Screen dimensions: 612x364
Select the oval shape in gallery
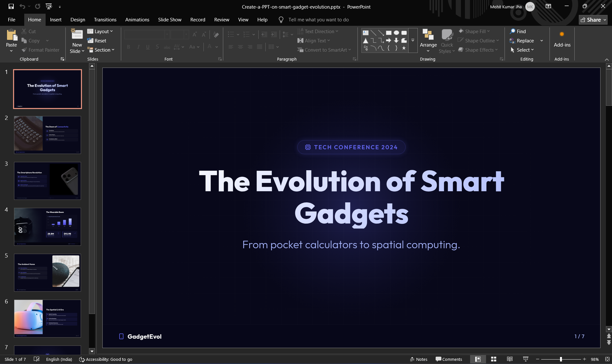point(396,33)
